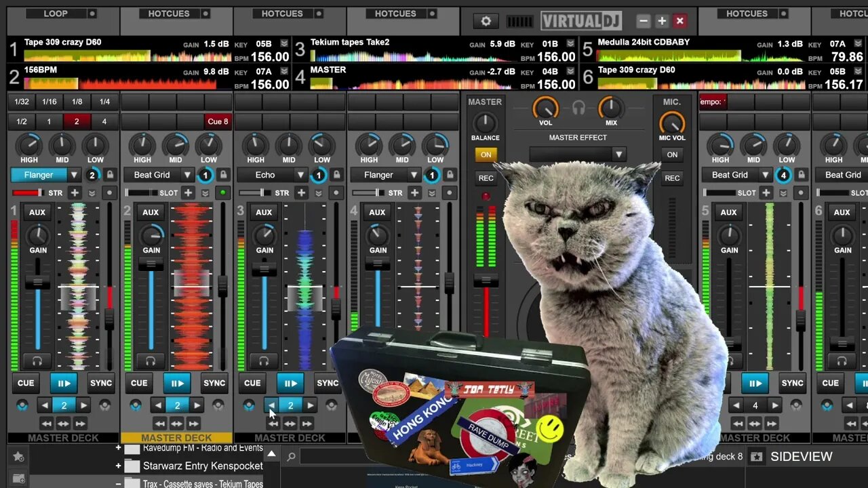Click the SIDEVIEW star icon
Viewport: 868px width, 488px height.
pos(755,457)
